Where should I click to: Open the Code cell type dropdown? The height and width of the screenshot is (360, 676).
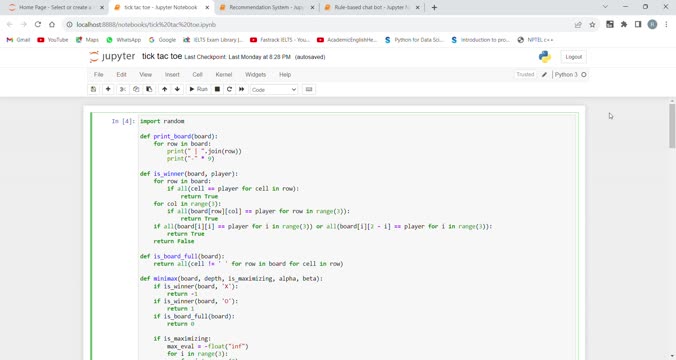click(x=274, y=90)
